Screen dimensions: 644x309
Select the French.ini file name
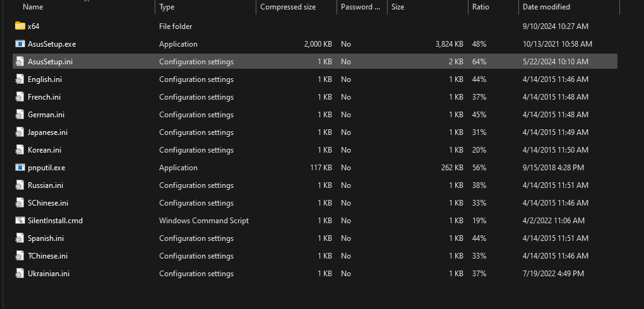click(x=44, y=97)
